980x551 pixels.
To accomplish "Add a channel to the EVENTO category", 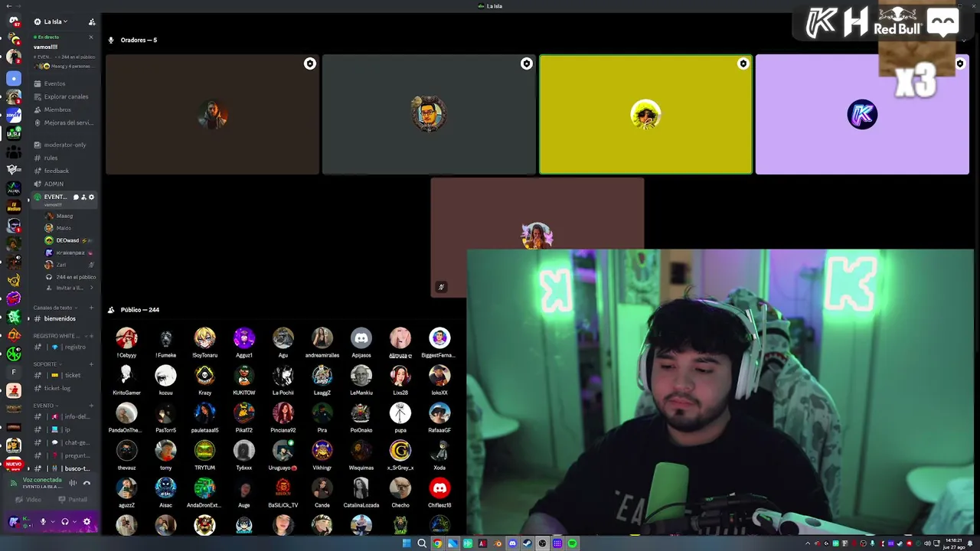I will click(92, 406).
